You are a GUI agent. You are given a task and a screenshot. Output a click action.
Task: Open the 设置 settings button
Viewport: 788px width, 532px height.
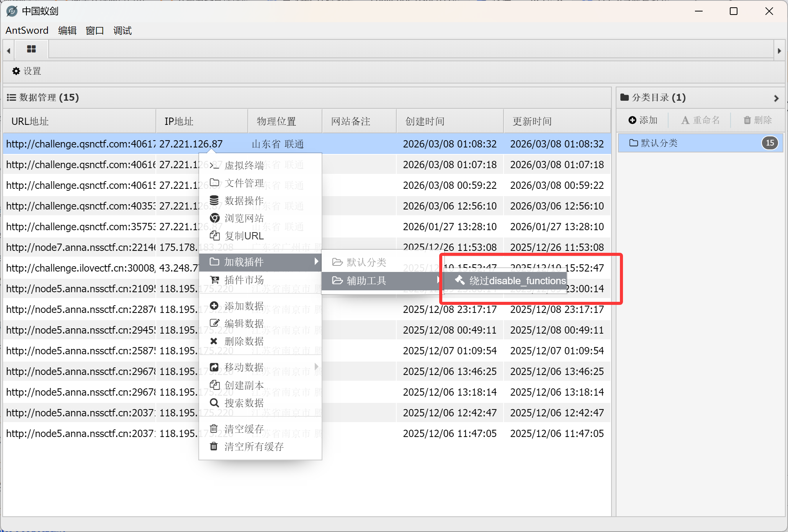[27, 71]
